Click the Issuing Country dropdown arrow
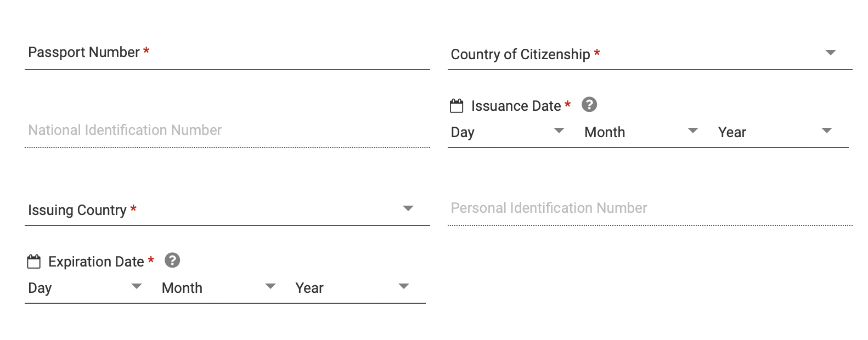Image resolution: width=868 pixels, height=340 pixels. [408, 208]
